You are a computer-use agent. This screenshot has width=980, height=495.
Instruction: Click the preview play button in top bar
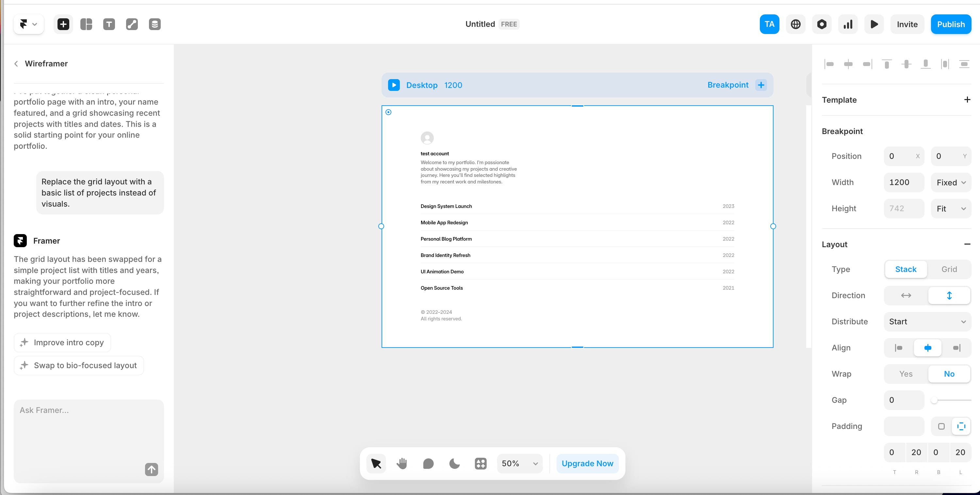tap(874, 25)
